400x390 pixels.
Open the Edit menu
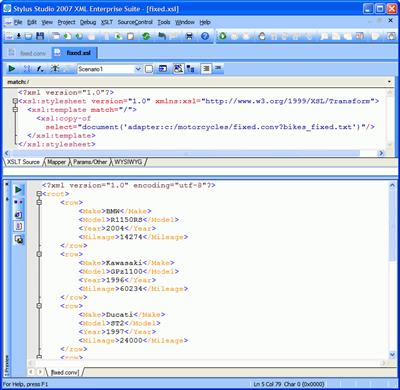(x=32, y=22)
